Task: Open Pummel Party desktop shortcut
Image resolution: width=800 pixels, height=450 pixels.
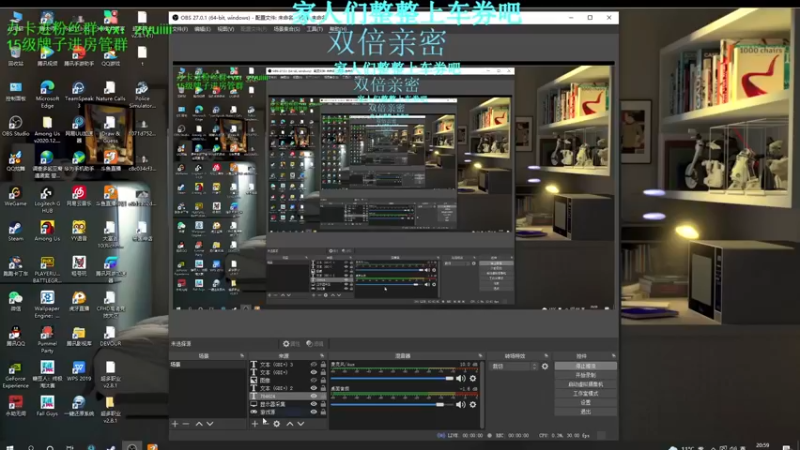Action: coord(47,340)
